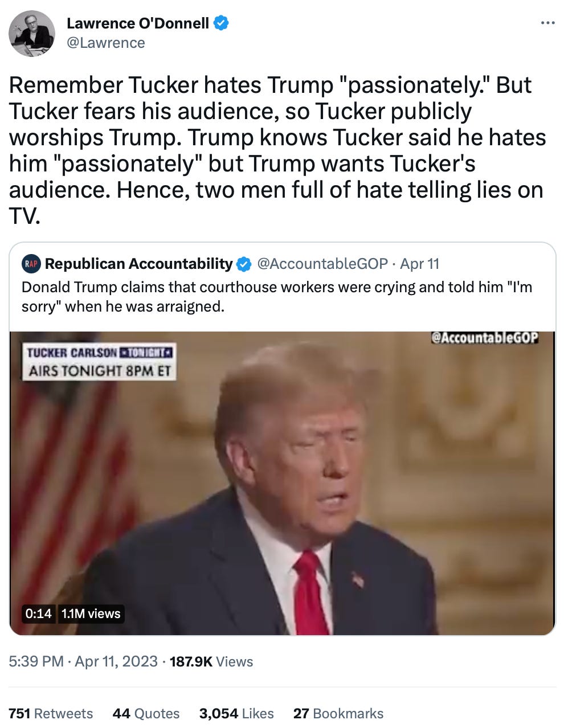Click the @AccountableGOP handle in quoted tweet
The height and width of the screenshot is (728, 564).
pyautogui.click(x=323, y=264)
